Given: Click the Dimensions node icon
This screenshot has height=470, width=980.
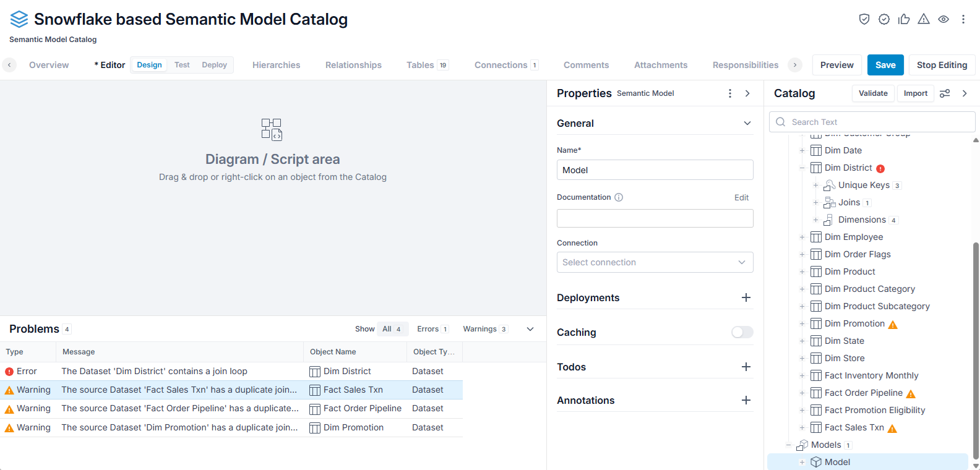Looking at the screenshot, I should 828,220.
